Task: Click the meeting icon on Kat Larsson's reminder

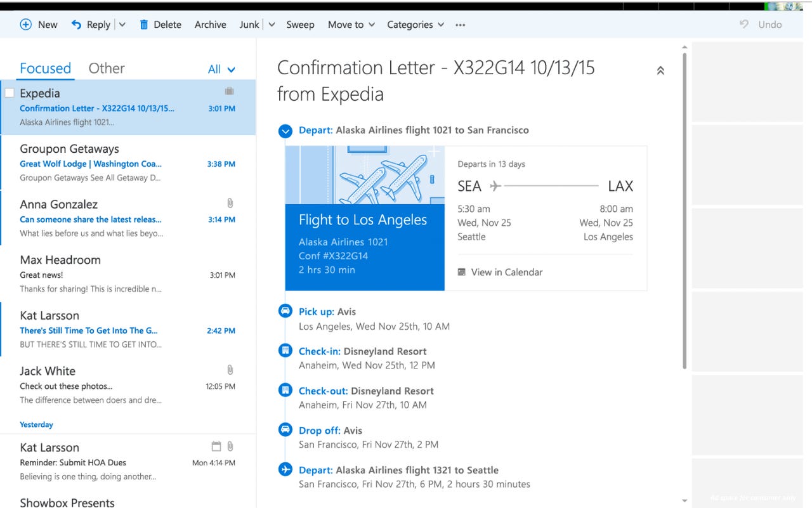Action: coord(216,446)
